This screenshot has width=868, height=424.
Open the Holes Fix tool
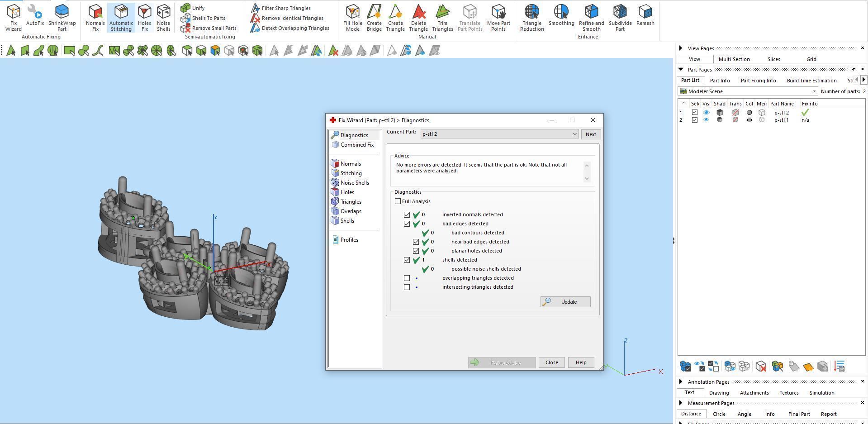point(145,18)
